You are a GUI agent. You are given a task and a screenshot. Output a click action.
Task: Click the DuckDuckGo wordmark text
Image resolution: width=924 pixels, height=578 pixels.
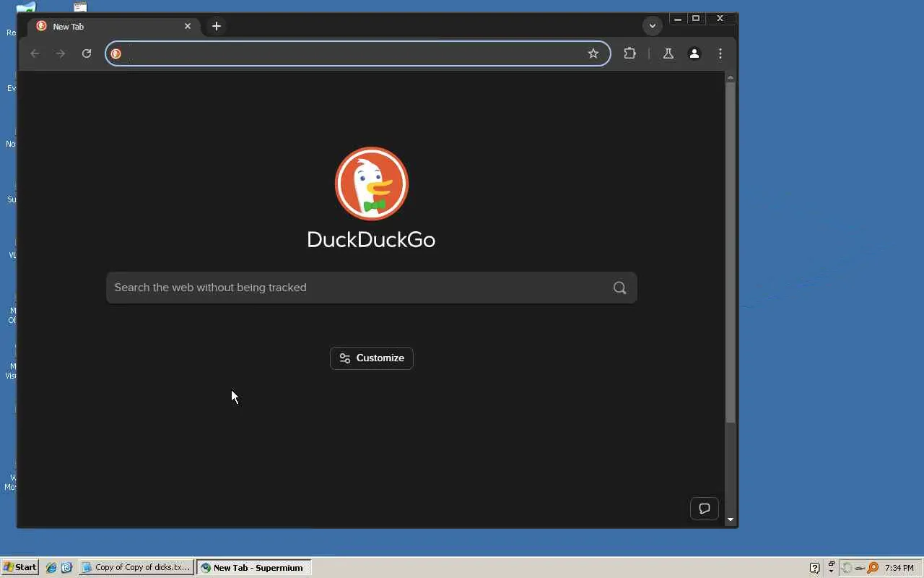click(x=371, y=240)
